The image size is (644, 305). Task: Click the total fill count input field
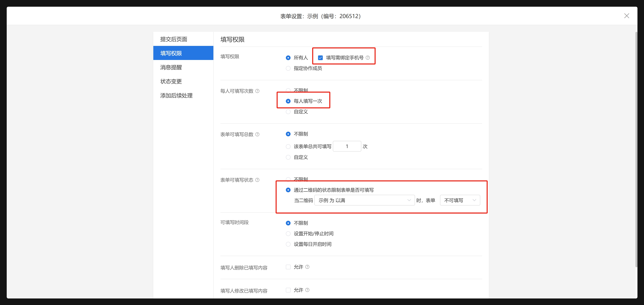coord(347,146)
